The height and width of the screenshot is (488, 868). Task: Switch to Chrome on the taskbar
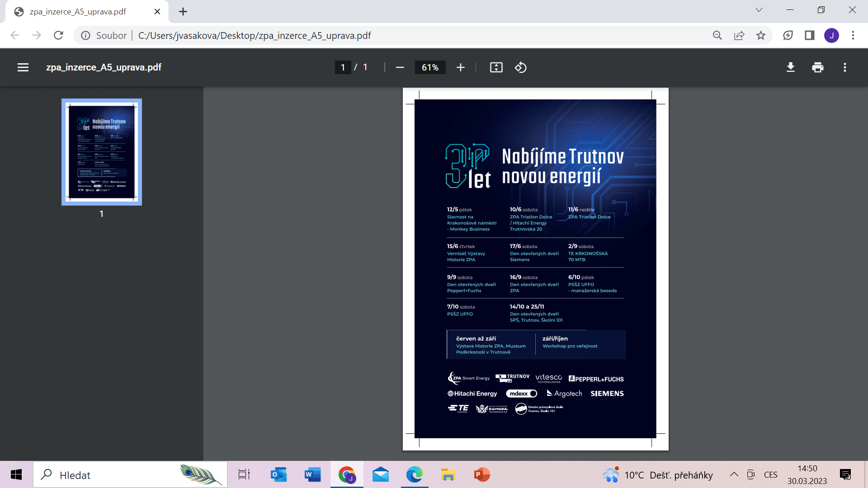pos(347,475)
